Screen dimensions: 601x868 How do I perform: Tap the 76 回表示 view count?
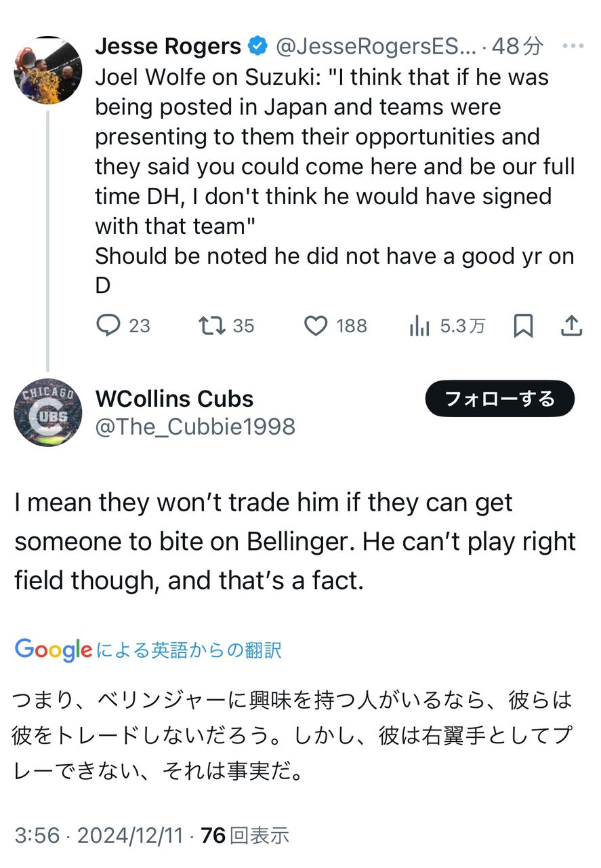coord(245,835)
